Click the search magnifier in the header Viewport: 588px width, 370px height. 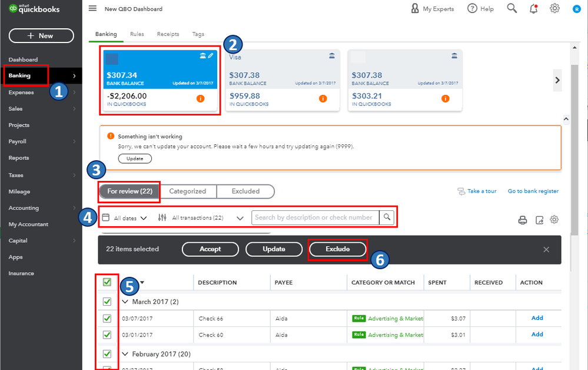pos(512,8)
